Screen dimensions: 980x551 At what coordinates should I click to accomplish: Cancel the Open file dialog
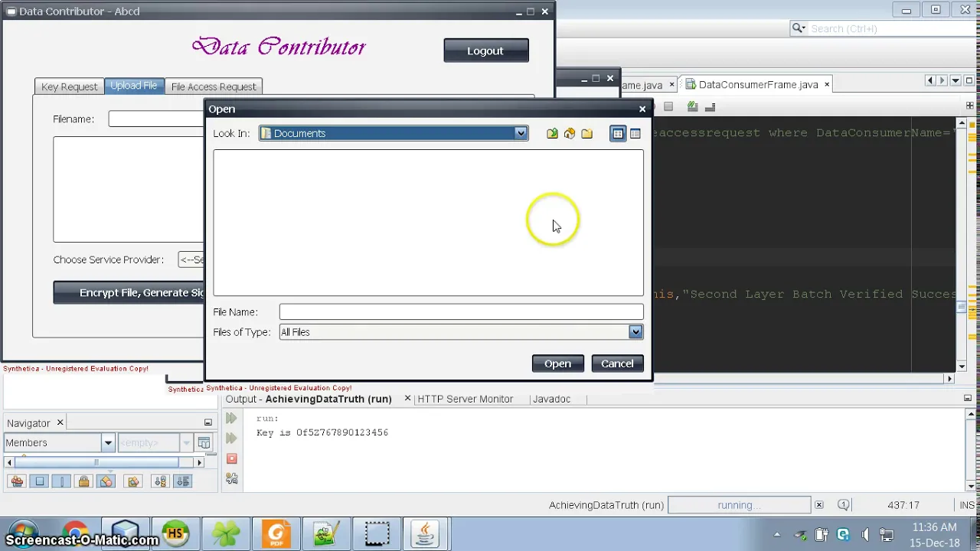pos(617,364)
